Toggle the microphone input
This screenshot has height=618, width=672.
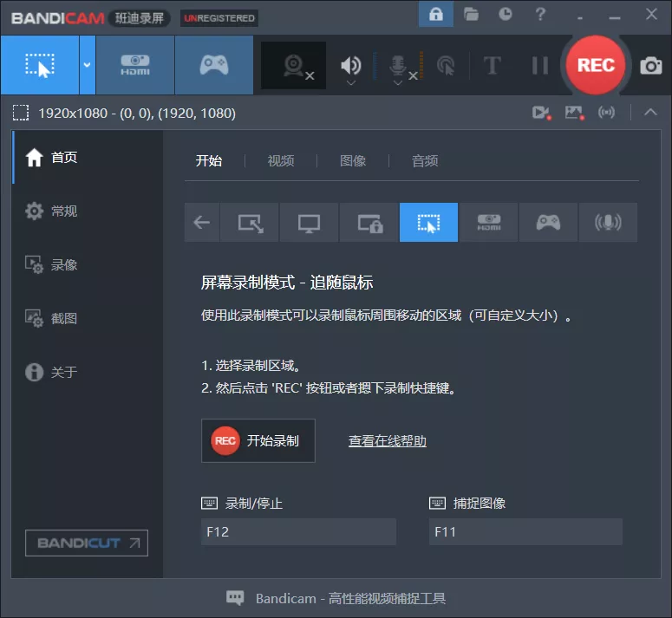(398, 65)
